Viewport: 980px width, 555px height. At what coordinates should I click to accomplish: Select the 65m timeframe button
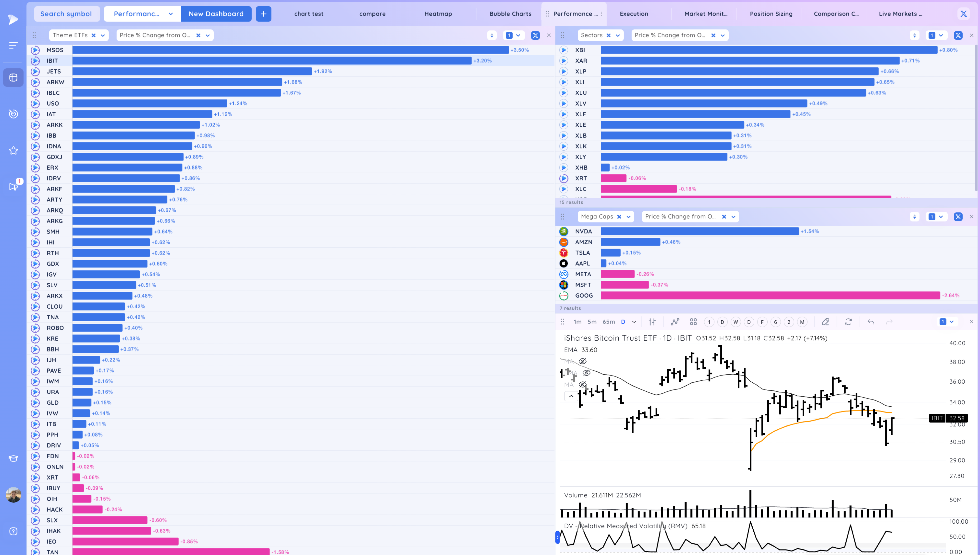point(608,322)
